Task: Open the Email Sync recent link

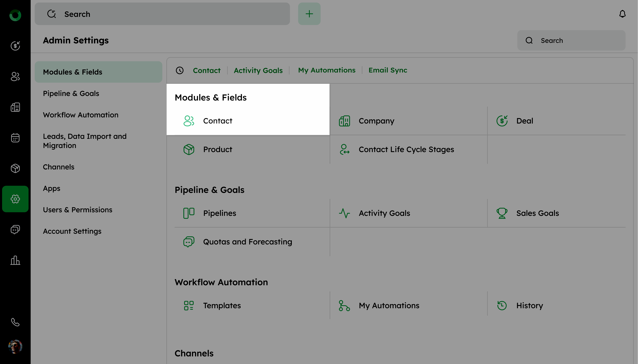Action: click(x=388, y=70)
